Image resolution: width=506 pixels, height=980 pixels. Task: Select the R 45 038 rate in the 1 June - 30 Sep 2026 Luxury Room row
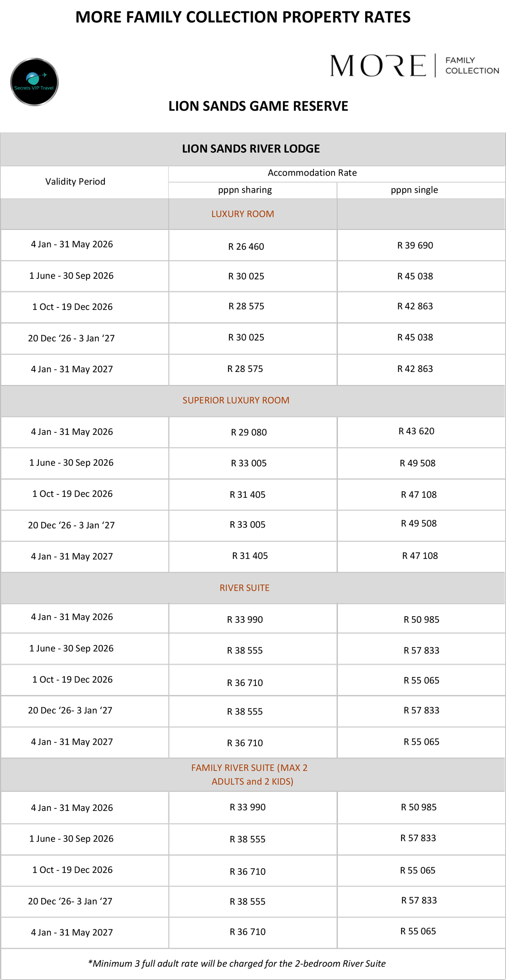point(415,276)
